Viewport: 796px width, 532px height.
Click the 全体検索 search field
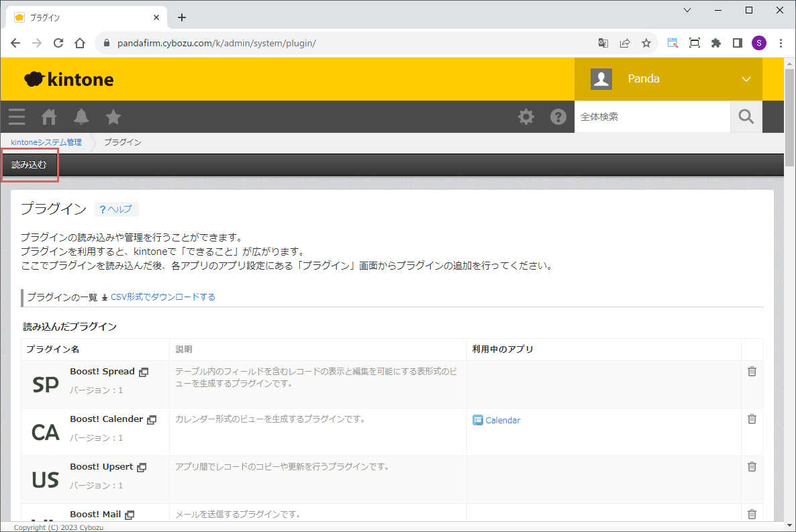point(651,117)
